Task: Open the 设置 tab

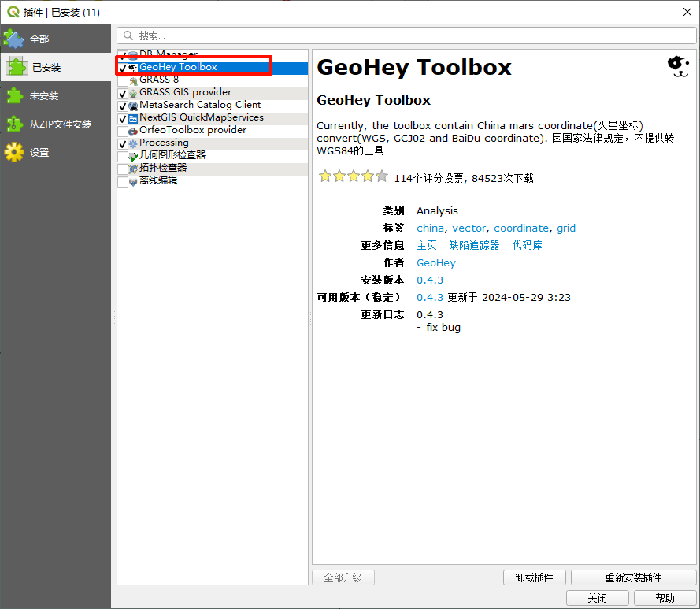Action: [x=56, y=152]
